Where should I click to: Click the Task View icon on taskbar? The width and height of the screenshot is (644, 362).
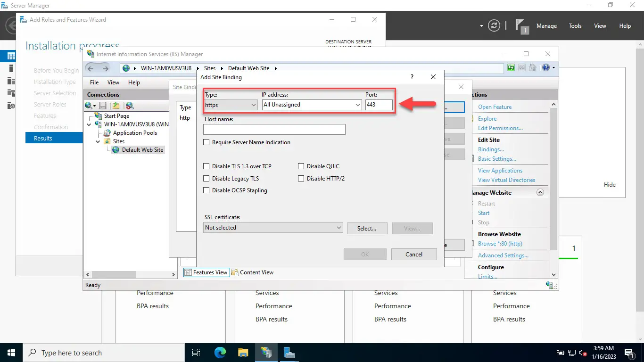[x=196, y=353]
